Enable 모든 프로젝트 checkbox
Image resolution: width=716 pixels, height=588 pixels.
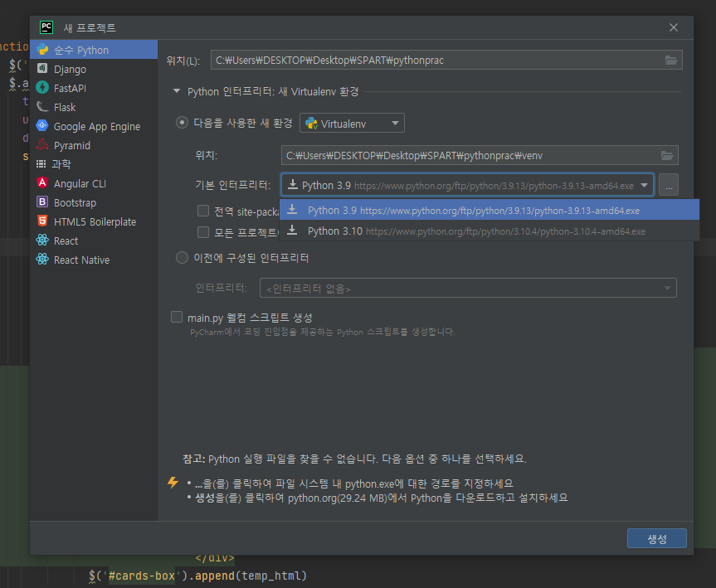coord(203,232)
